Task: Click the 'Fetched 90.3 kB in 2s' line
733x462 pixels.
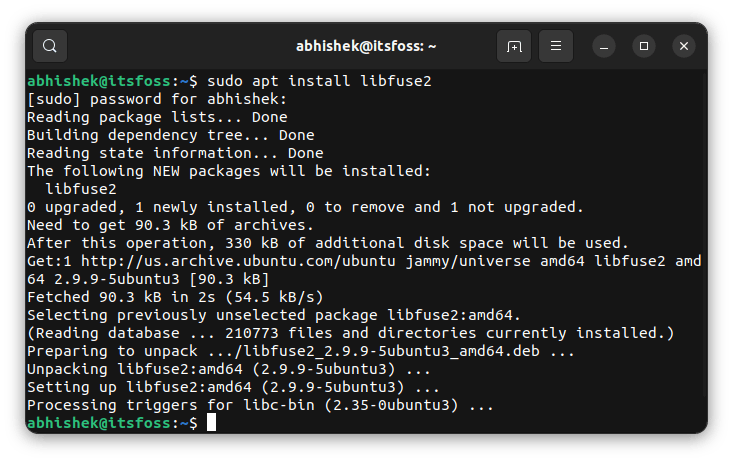Action: pos(175,297)
